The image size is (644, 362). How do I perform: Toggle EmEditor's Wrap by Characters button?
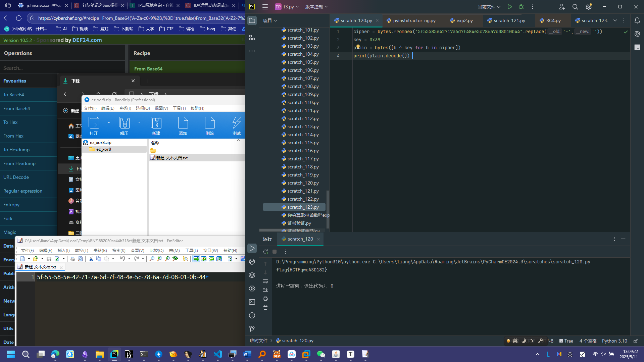(204, 259)
